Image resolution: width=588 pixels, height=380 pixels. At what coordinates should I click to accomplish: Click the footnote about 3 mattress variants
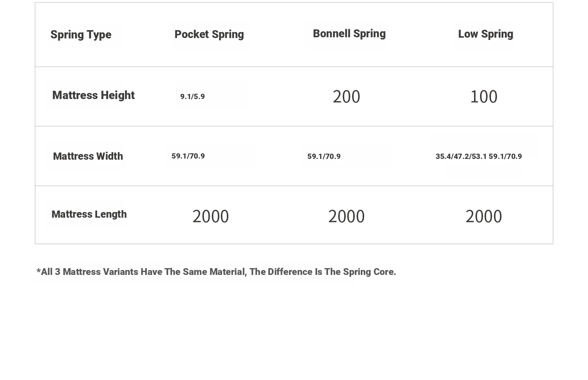(x=216, y=272)
